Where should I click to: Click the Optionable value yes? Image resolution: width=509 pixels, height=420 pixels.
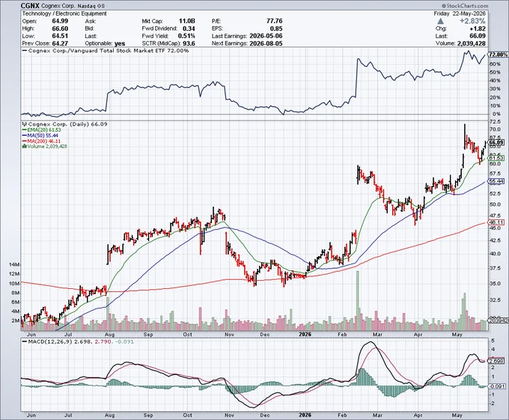point(120,43)
